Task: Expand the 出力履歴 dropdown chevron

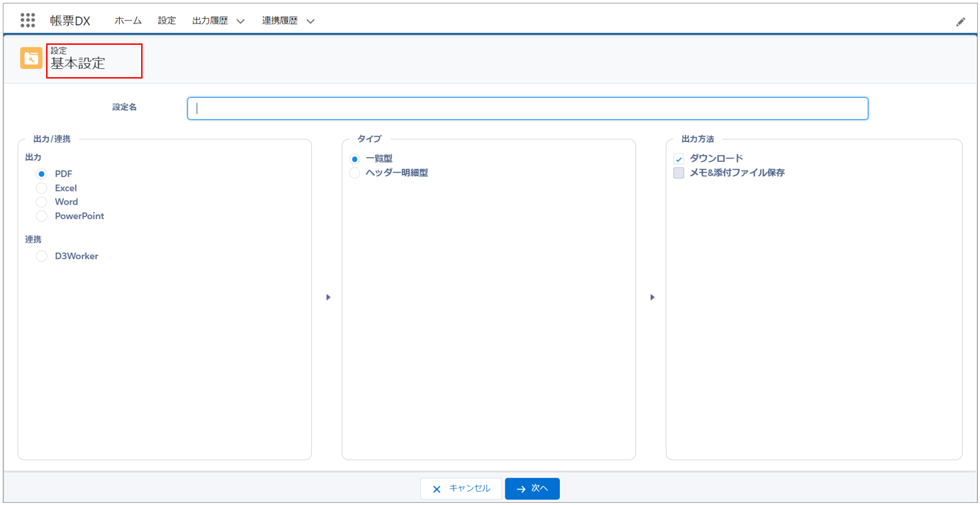Action: pos(240,21)
